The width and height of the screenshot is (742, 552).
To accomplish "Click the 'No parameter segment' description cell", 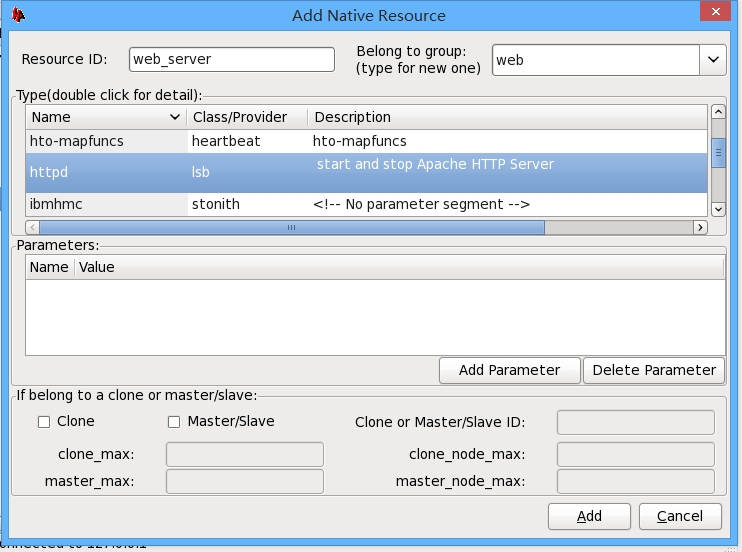I will [x=421, y=205].
